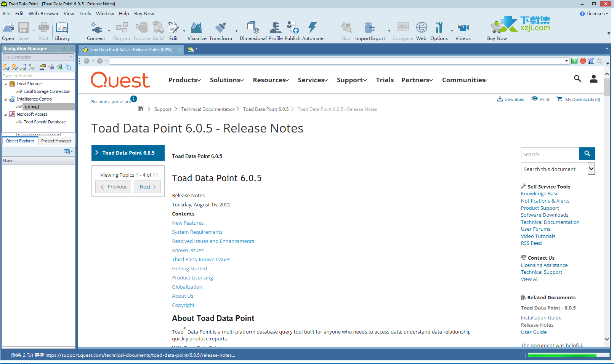Open the File menu

point(6,14)
